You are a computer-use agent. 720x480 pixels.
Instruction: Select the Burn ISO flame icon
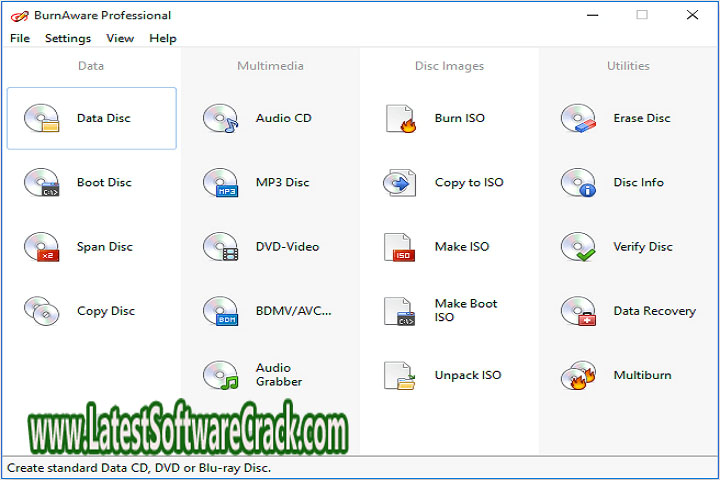pos(400,119)
